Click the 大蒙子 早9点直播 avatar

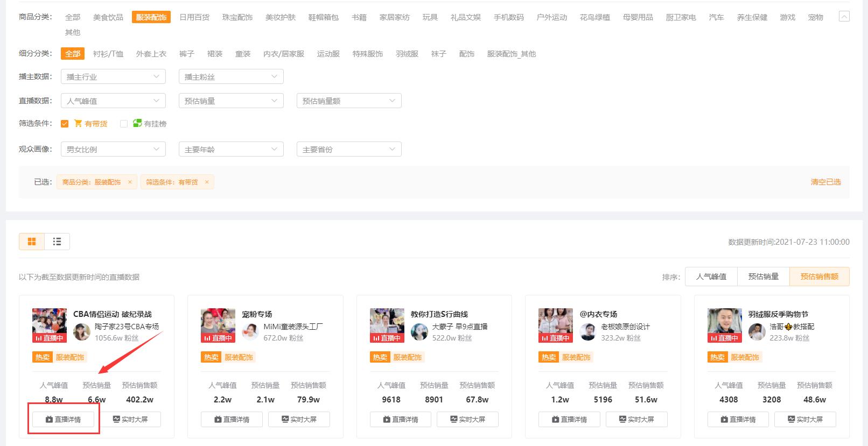tap(419, 332)
